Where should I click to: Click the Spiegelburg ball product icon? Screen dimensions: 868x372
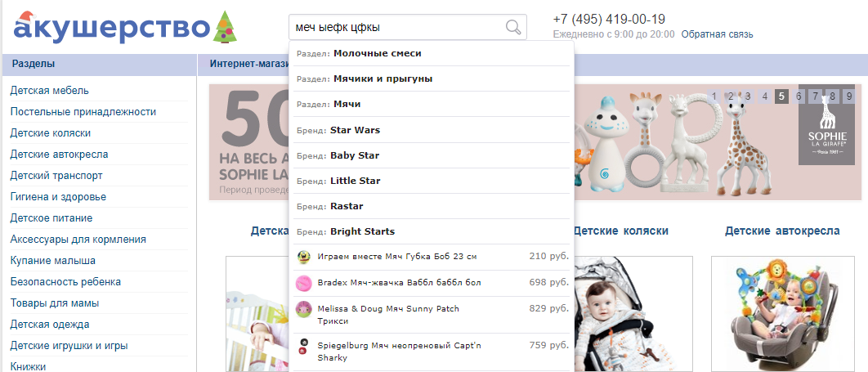[302, 346]
